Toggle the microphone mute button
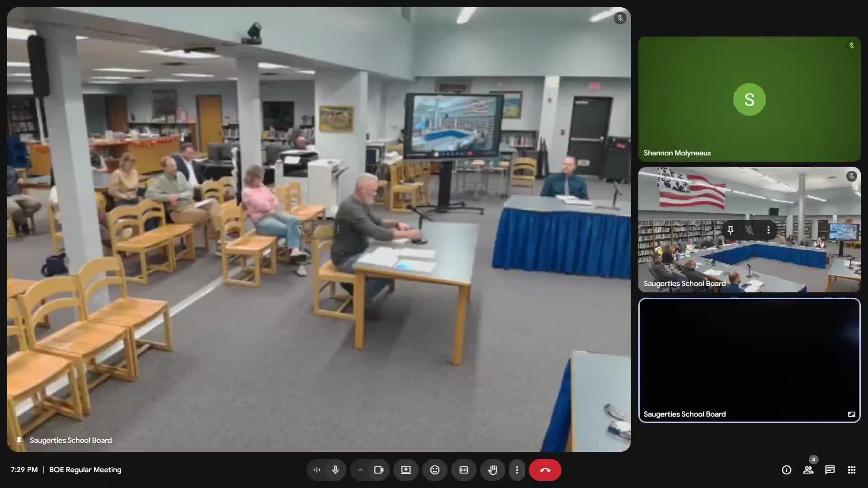This screenshot has width=868, height=488. (335, 470)
